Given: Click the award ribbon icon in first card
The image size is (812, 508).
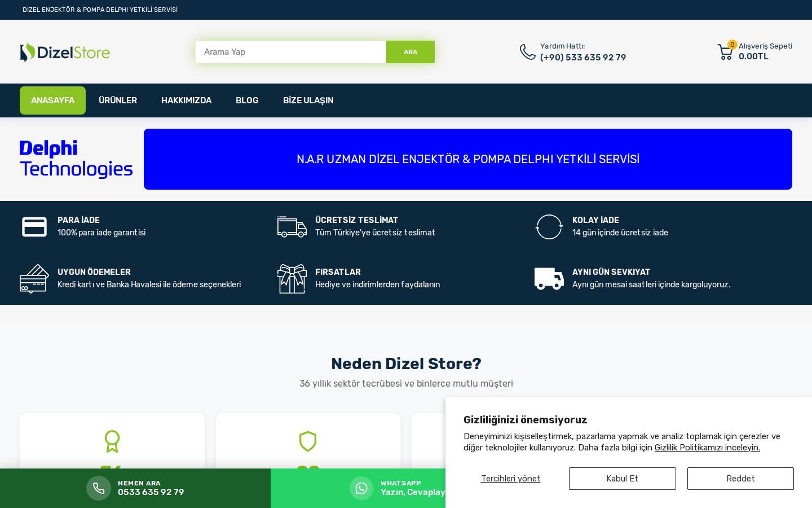Looking at the screenshot, I should click(112, 441).
